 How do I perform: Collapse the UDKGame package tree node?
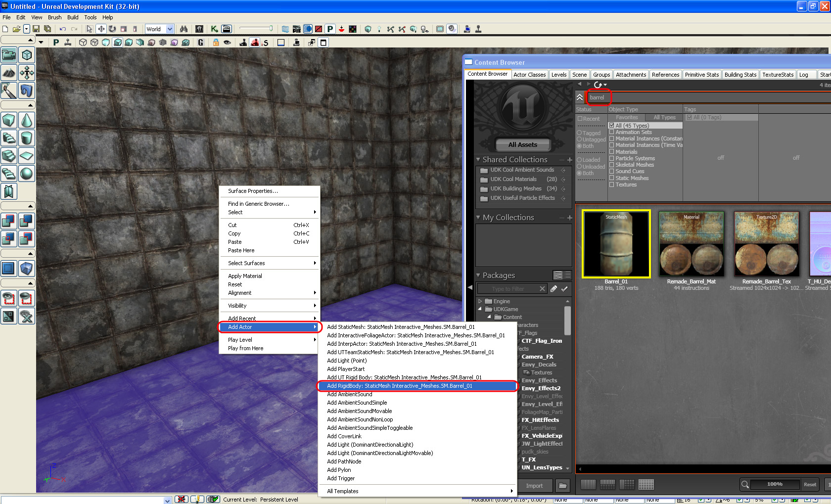point(480,309)
